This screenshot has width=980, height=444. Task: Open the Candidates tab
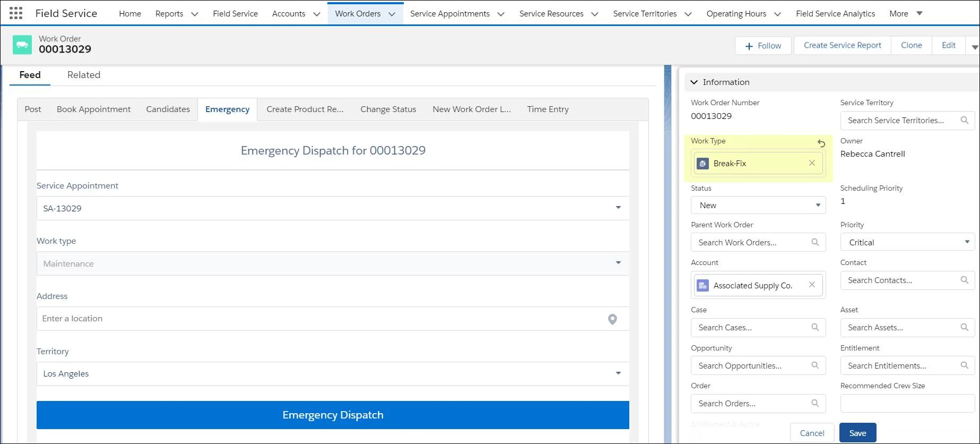pyautogui.click(x=168, y=109)
